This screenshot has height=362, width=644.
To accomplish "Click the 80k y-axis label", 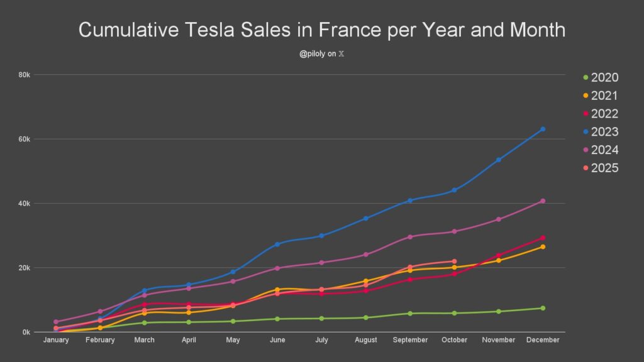I will (x=25, y=75).
